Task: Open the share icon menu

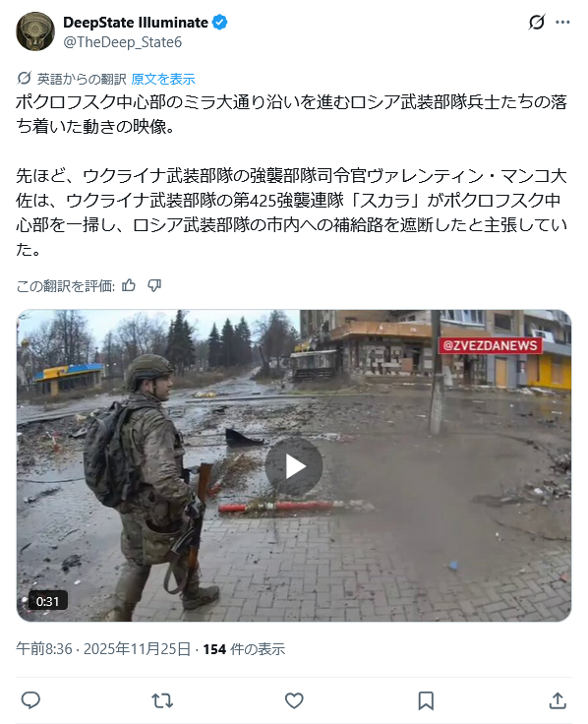Action: pos(558,701)
